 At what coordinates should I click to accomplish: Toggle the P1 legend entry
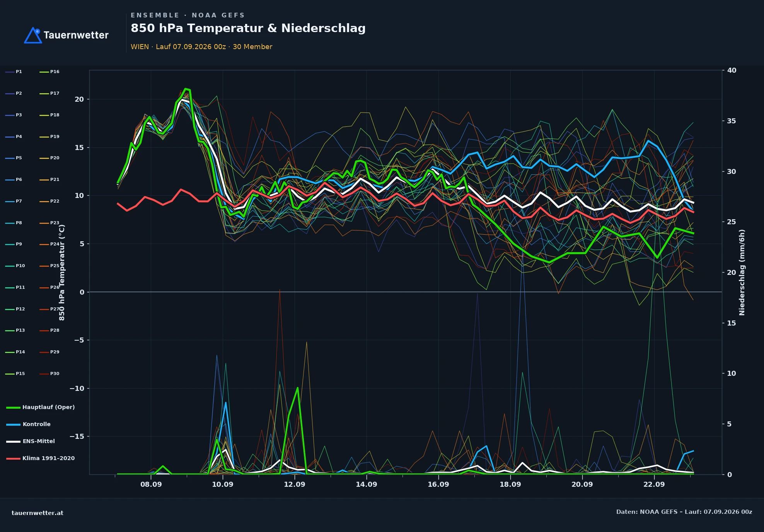(14, 72)
